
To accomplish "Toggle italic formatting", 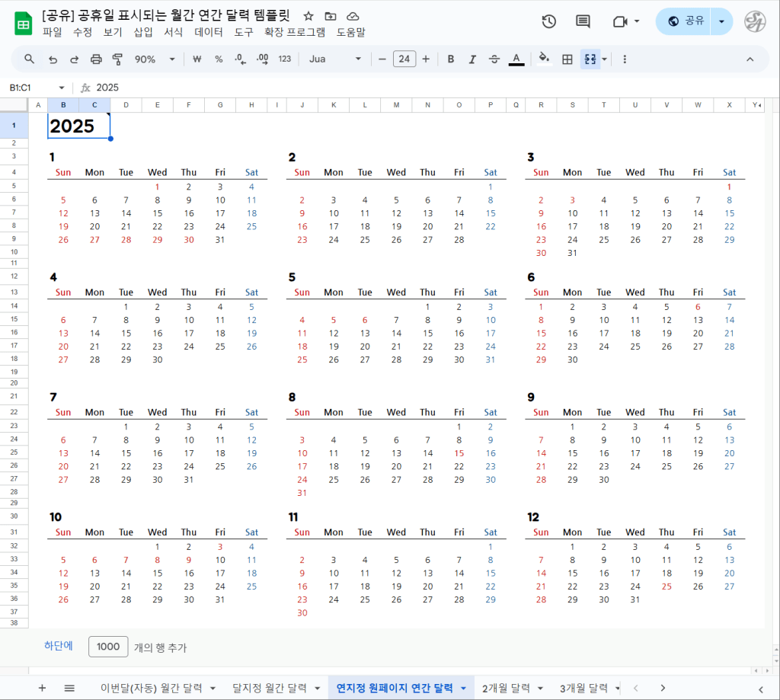I will [472, 59].
